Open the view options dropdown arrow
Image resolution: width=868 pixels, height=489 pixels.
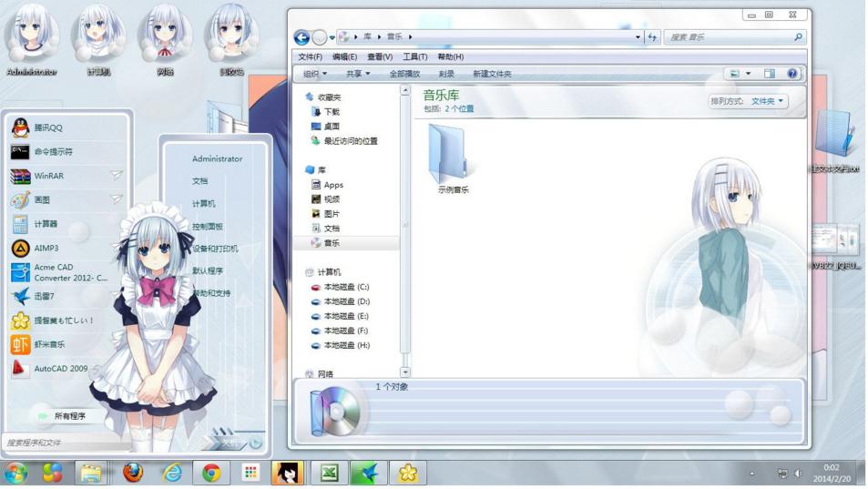coord(749,74)
